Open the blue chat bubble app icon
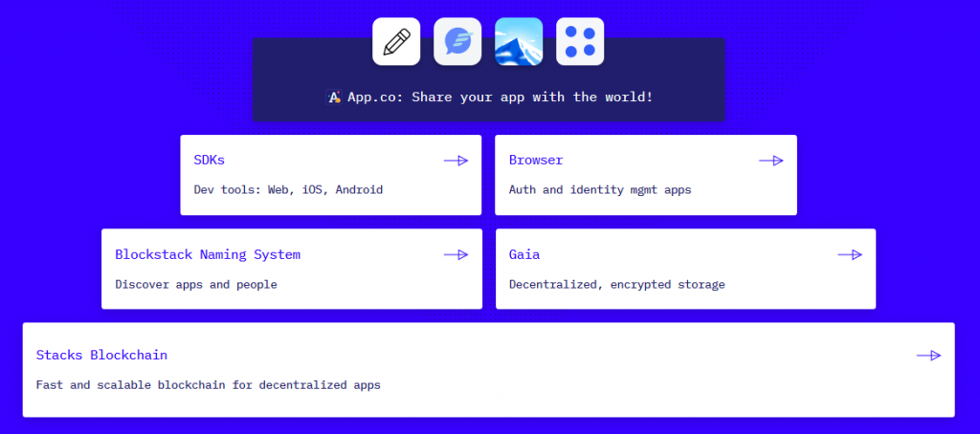Screen dimensions: 980x434 tap(457, 42)
